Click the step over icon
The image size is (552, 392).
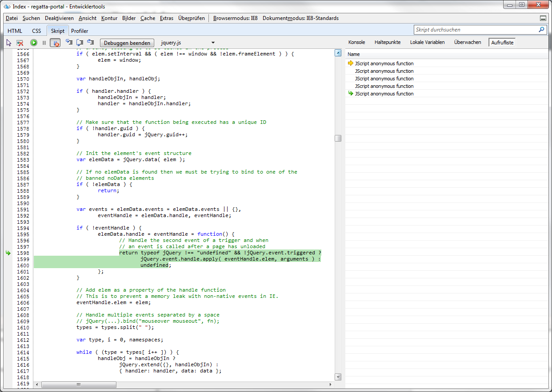point(80,43)
